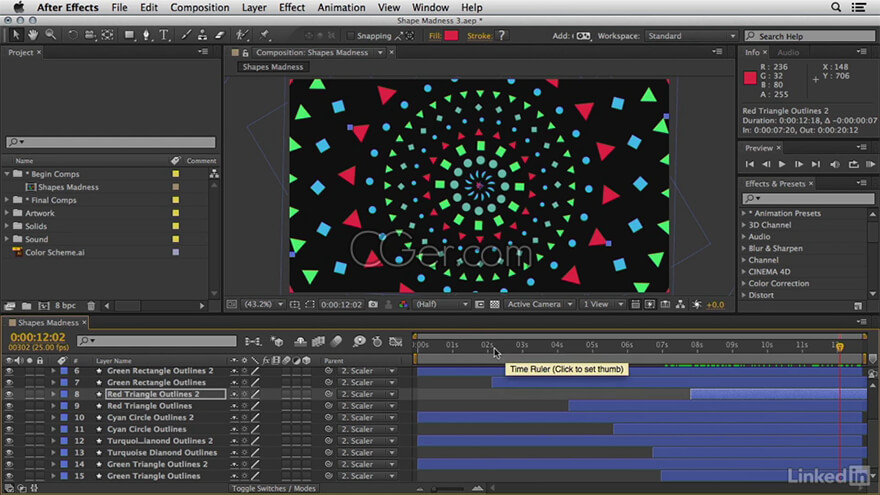The width and height of the screenshot is (880, 495).
Task: Open the red Fill color swatch
Action: [x=451, y=36]
